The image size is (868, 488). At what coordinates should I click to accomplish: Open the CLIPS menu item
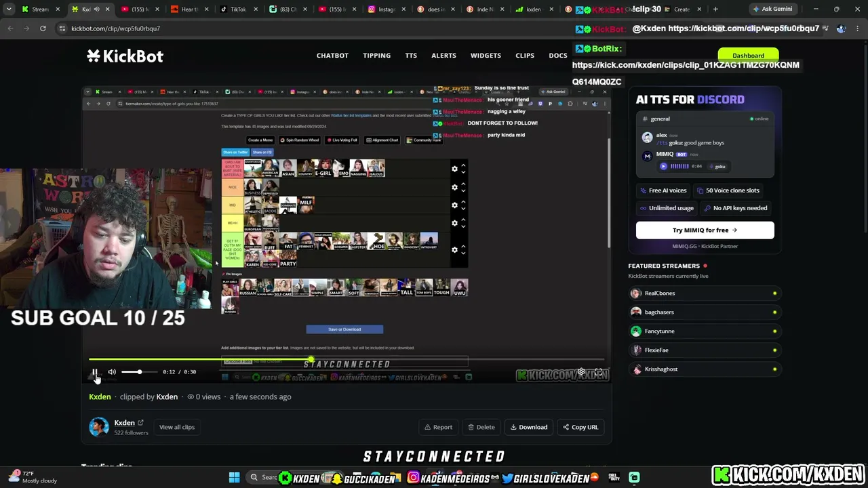525,56
